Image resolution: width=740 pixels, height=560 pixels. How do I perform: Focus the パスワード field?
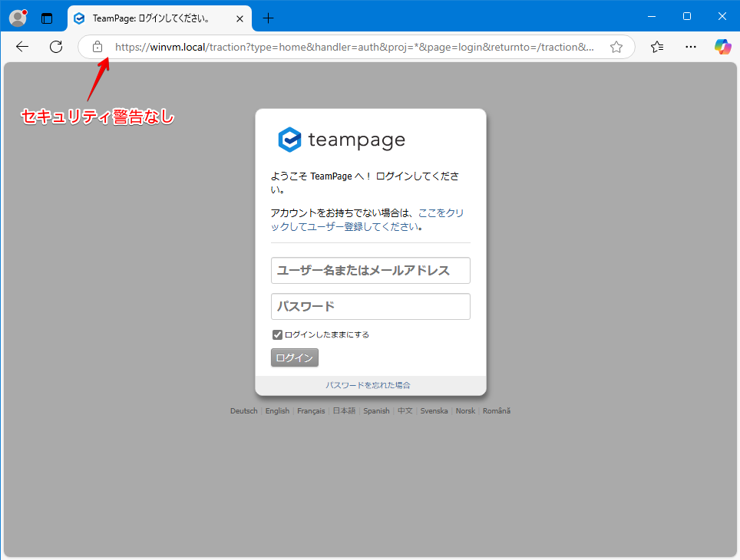[371, 307]
